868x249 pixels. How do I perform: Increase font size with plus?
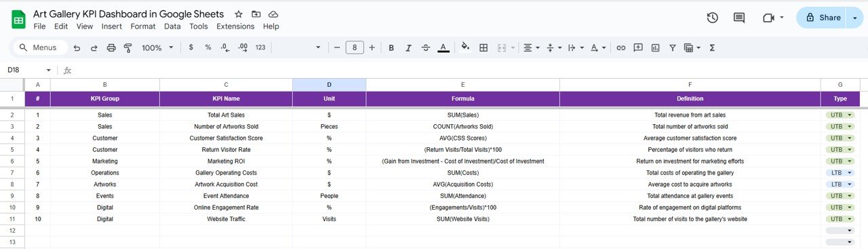[x=372, y=47]
